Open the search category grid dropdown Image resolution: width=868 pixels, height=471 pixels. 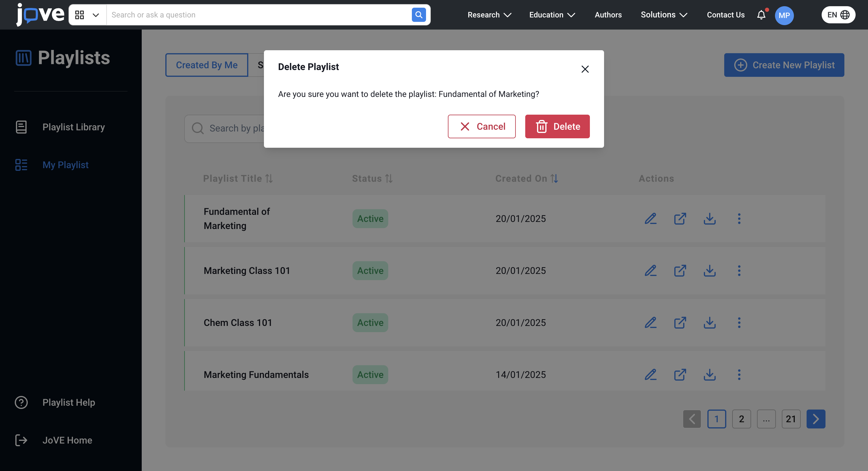pos(87,15)
